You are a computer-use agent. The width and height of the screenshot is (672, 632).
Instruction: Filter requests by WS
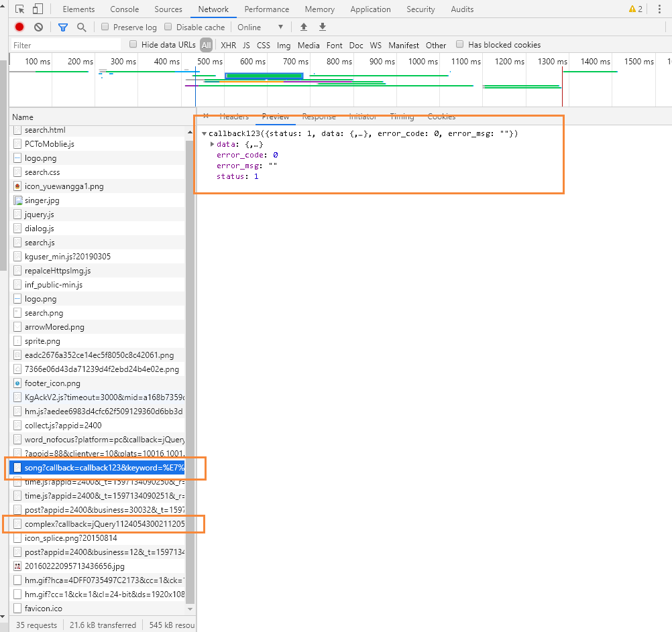coord(376,45)
